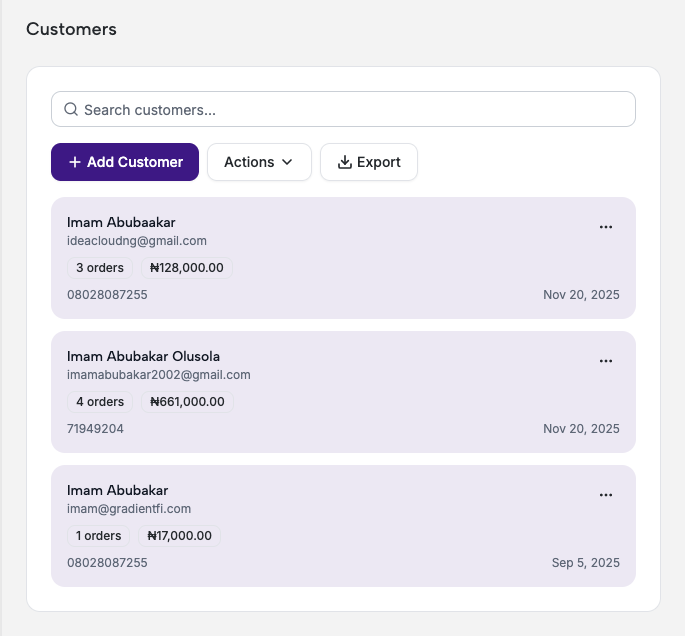685x636 pixels.
Task: Click Nov 20, 2025 on Olusola card
Action: [x=581, y=429]
